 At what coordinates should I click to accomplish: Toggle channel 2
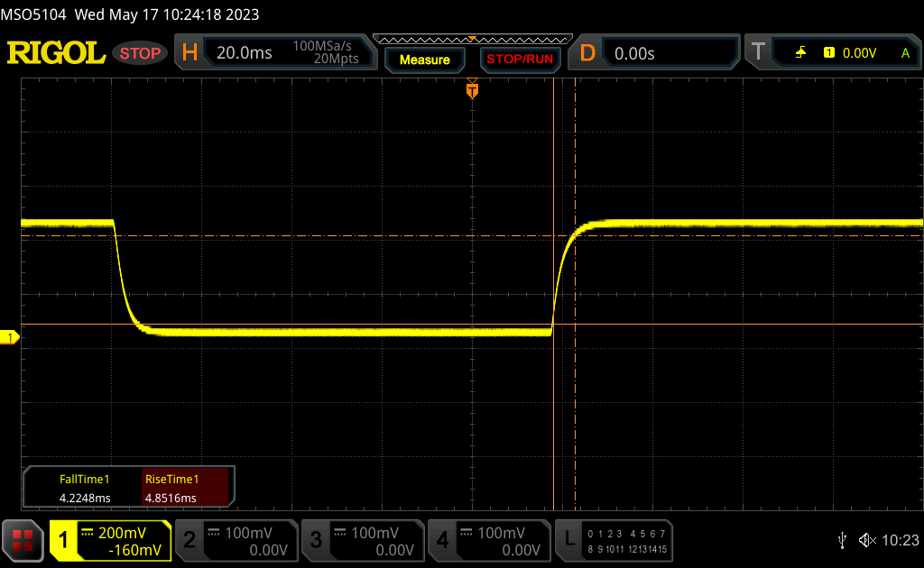189,540
